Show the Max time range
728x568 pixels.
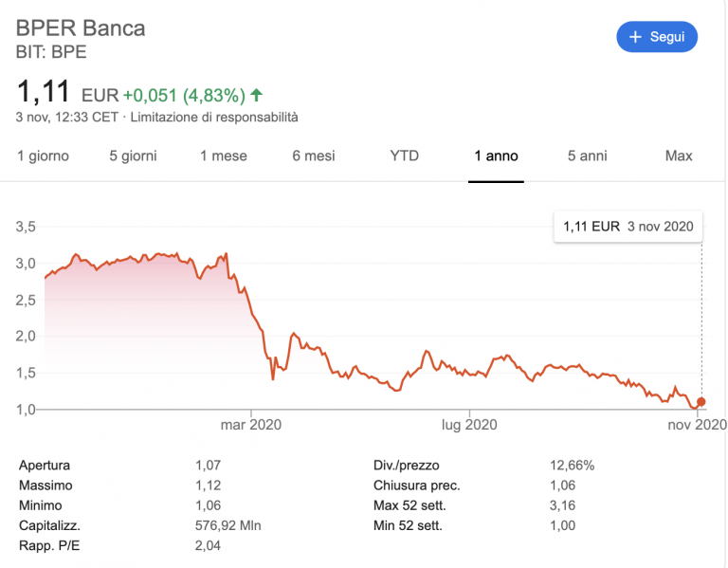pyautogui.click(x=679, y=156)
